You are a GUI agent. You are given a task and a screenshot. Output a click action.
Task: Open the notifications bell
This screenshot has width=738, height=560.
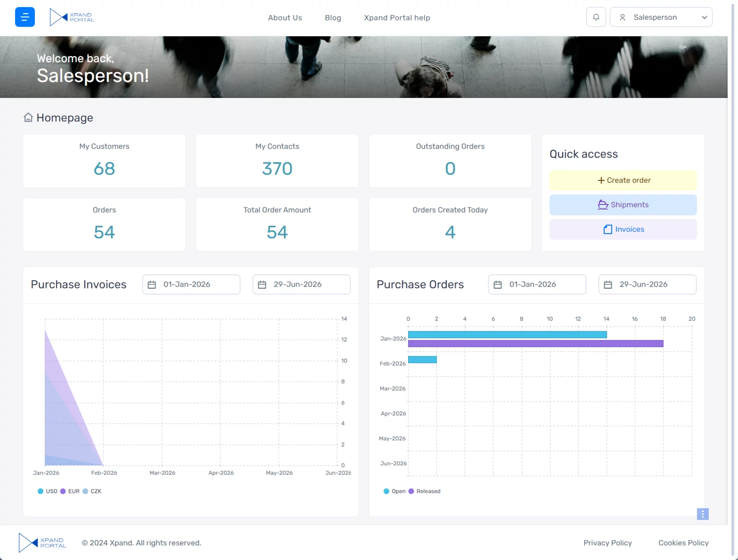[596, 17]
